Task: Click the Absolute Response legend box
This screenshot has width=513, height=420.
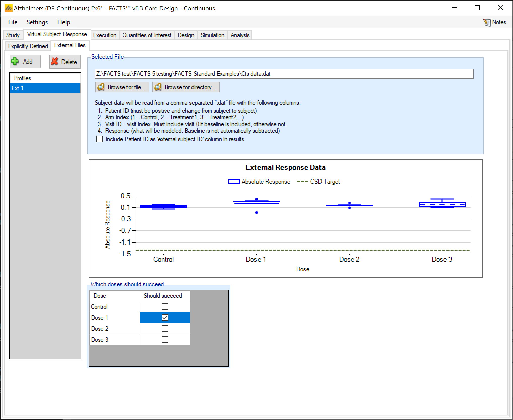Action: (234, 182)
